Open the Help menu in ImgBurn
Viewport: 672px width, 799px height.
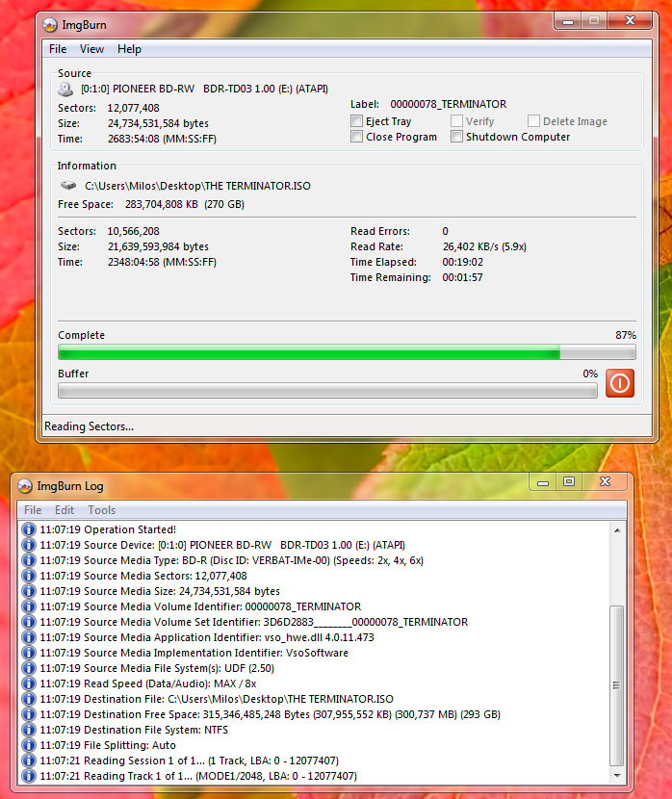(129, 49)
